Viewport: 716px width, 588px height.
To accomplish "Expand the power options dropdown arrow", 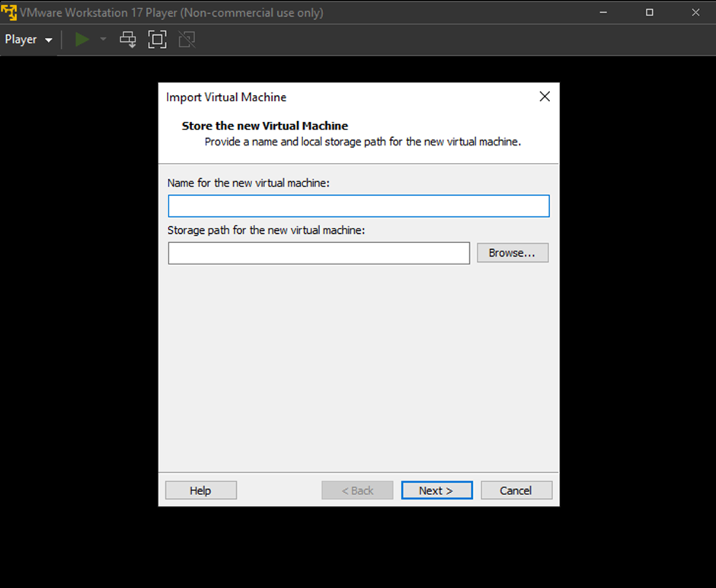I will click(103, 40).
